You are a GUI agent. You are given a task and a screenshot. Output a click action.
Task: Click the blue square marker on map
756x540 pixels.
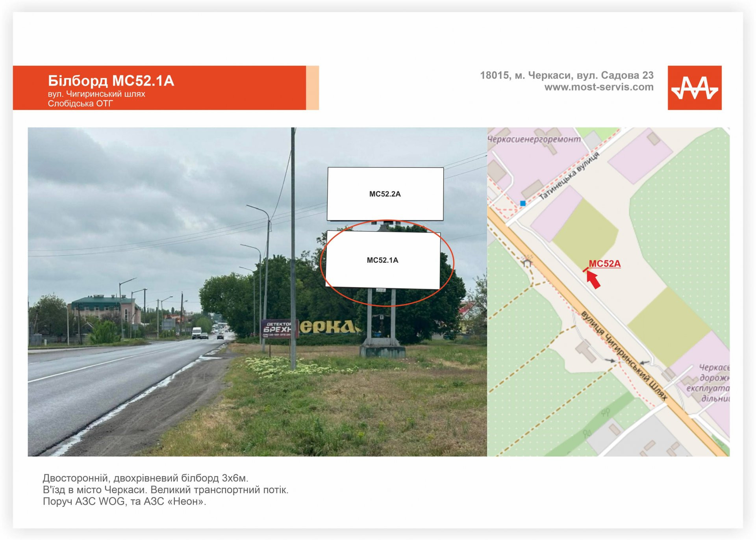pos(523,203)
